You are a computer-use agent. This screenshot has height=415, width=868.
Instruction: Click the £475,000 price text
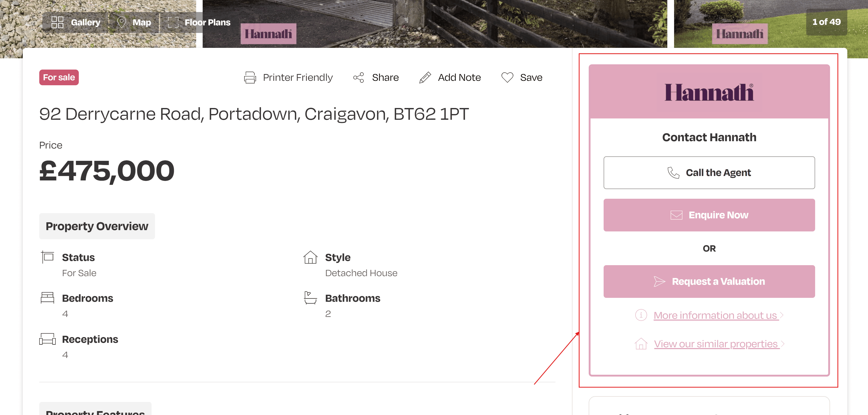107,171
